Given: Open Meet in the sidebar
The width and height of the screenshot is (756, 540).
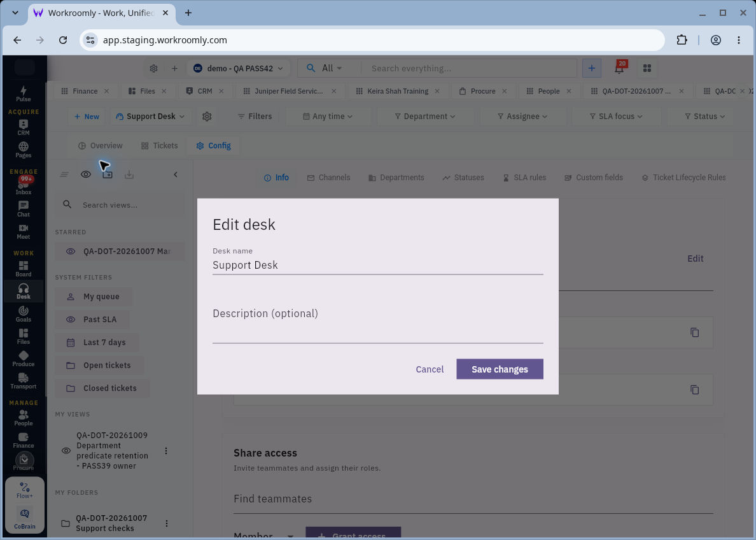Looking at the screenshot, I should 23,232.
